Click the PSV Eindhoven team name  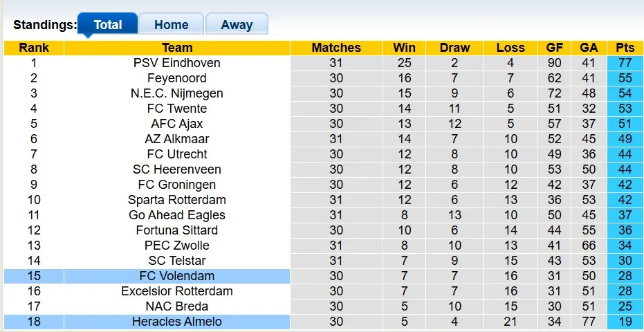[177, 63]
